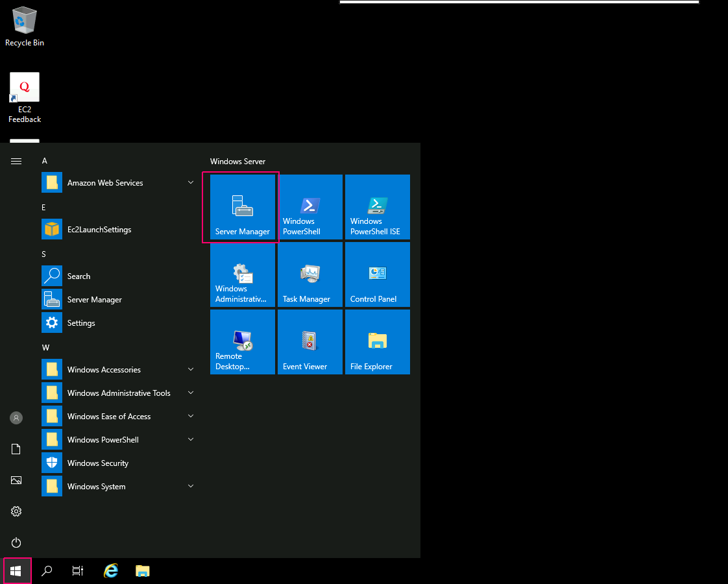Launch the Task Manager tile

pos(309,274)
